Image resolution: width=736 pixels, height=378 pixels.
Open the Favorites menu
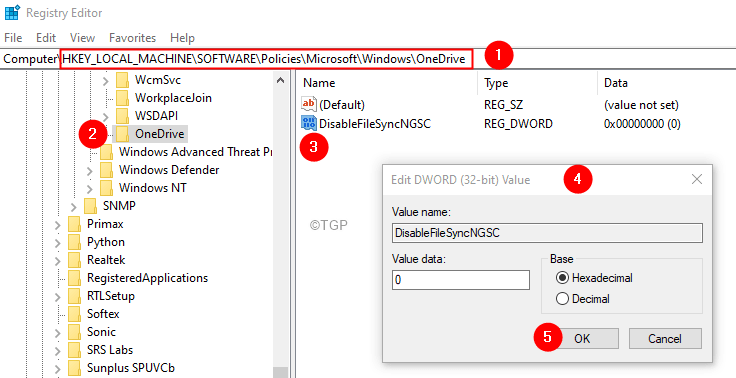coord(132,38)
